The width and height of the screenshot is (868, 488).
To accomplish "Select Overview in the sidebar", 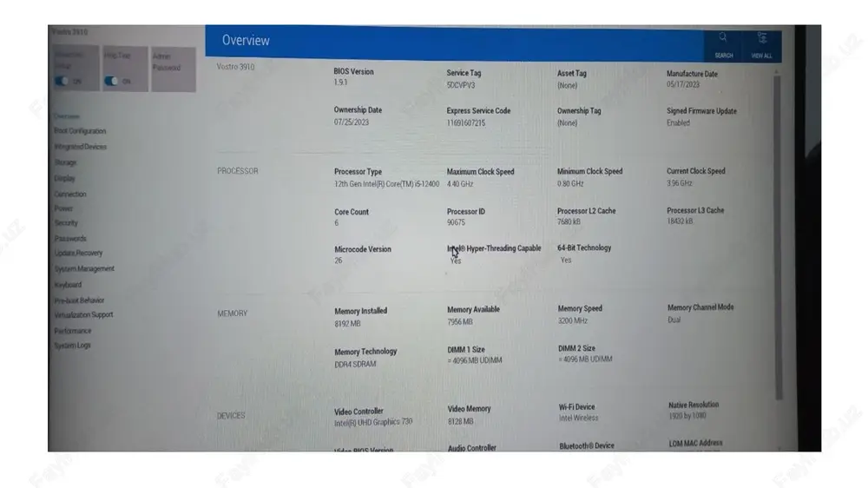I will (67, 116).
